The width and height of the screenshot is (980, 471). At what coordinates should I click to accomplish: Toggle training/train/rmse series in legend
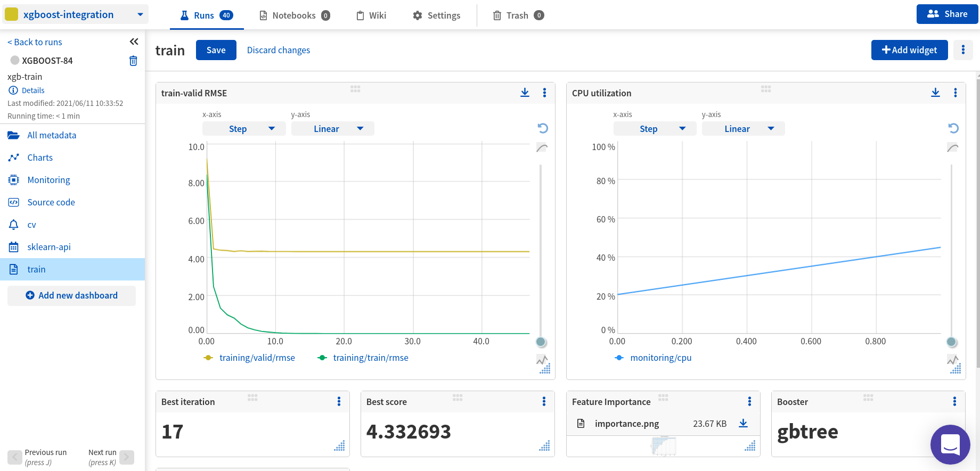(x=370, y=358)
